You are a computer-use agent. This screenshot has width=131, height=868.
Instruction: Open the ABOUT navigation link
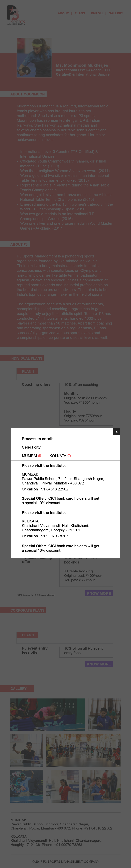(x=63, y=14)
